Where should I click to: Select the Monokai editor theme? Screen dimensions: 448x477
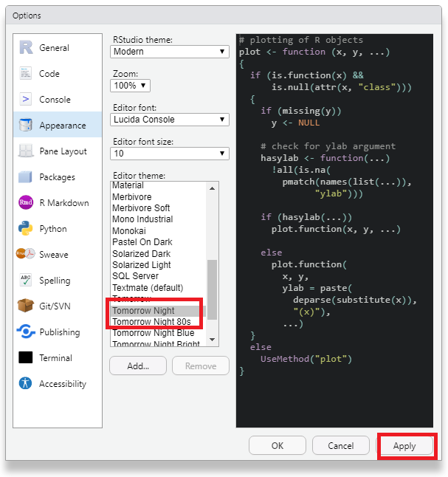tap(158, 231)
